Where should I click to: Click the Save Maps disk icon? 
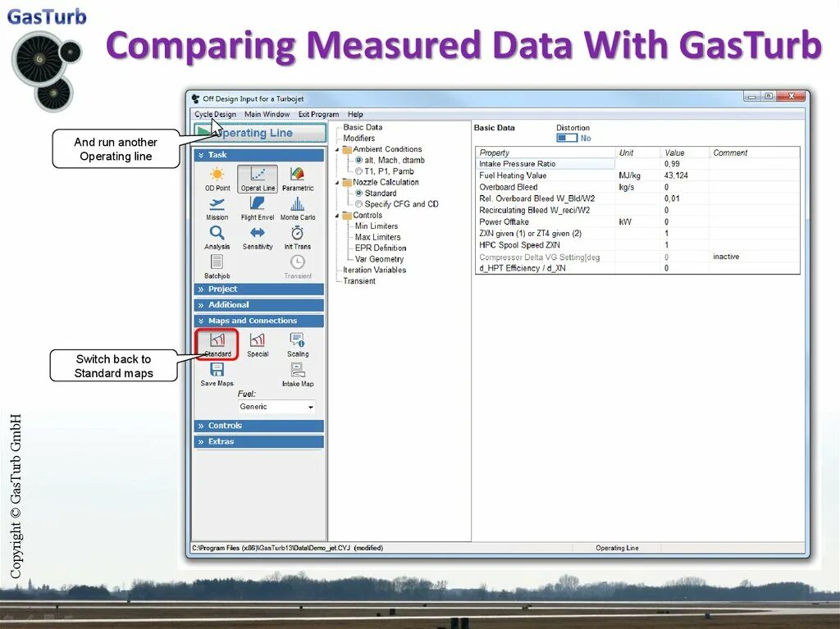(217, 374)
